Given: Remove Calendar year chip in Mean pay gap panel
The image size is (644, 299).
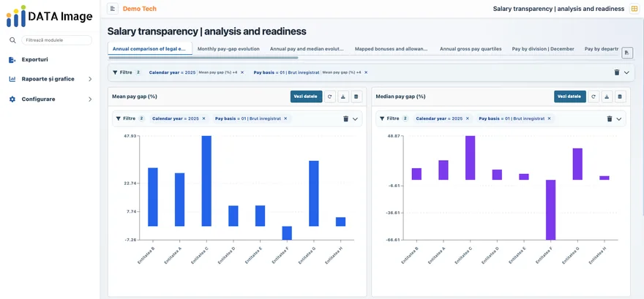Looking at the screenshot, I should tap(203, 118).
